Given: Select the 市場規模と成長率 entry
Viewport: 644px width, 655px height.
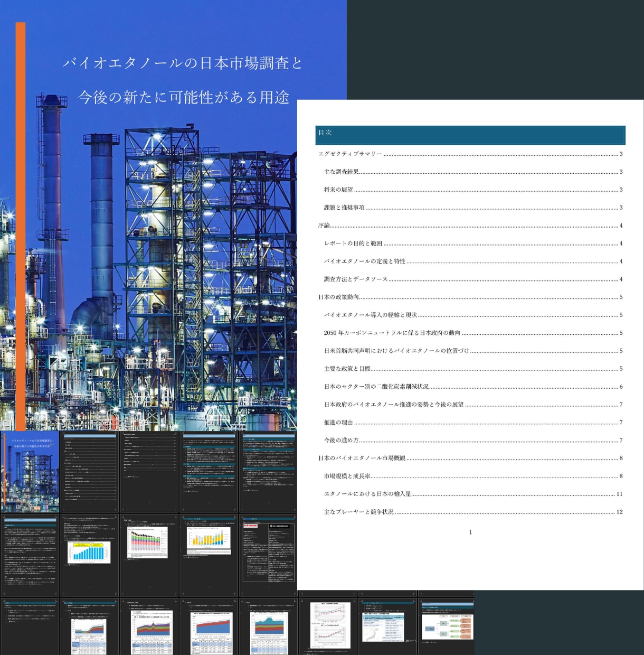Looking at the screenshot, I should click(x=473, y=477).
